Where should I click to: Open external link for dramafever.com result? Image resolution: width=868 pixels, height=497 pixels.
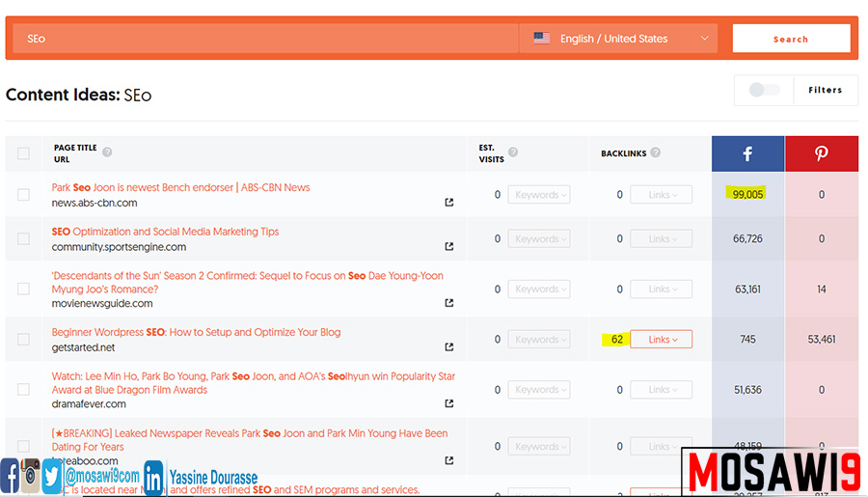(448, 403)
